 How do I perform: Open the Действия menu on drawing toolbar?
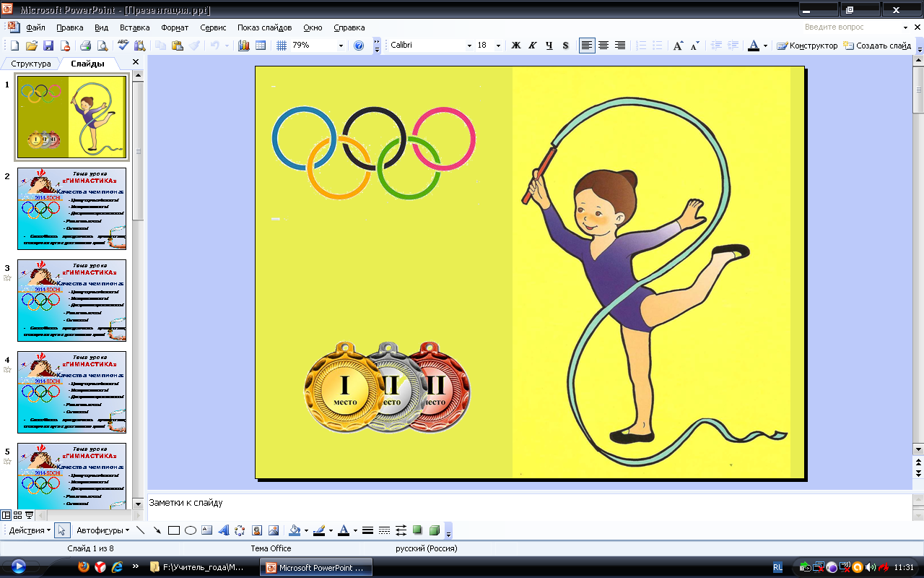(x=30, y=530)
